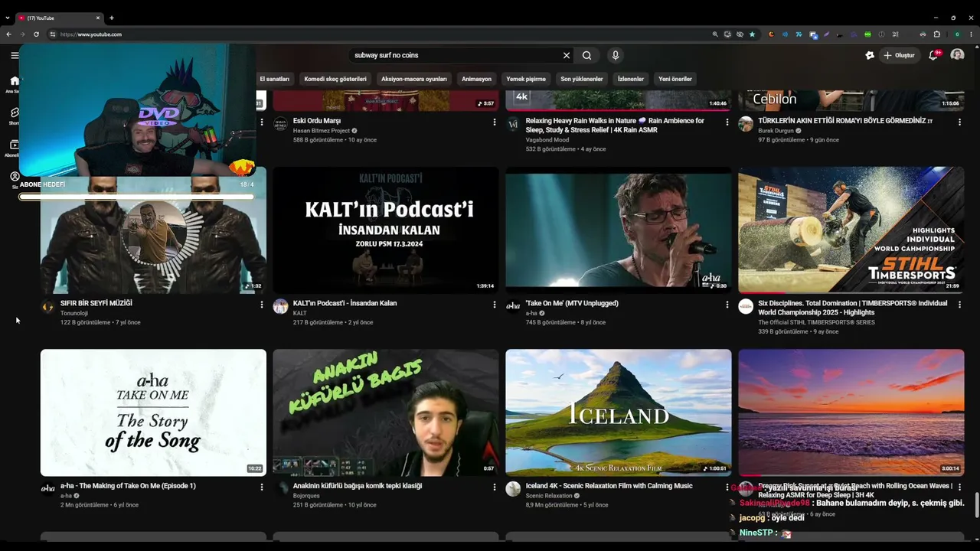Click the Oluştur create button

coord(900,55)
